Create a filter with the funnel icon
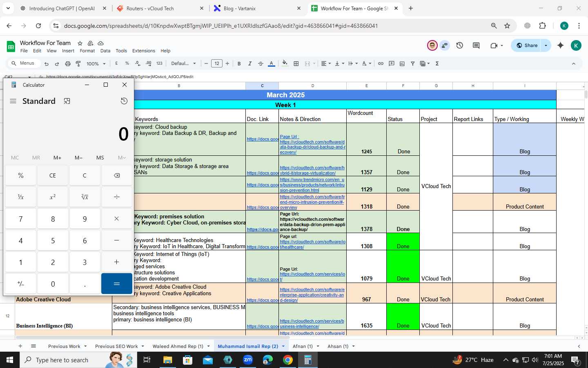 click(413, 63)
